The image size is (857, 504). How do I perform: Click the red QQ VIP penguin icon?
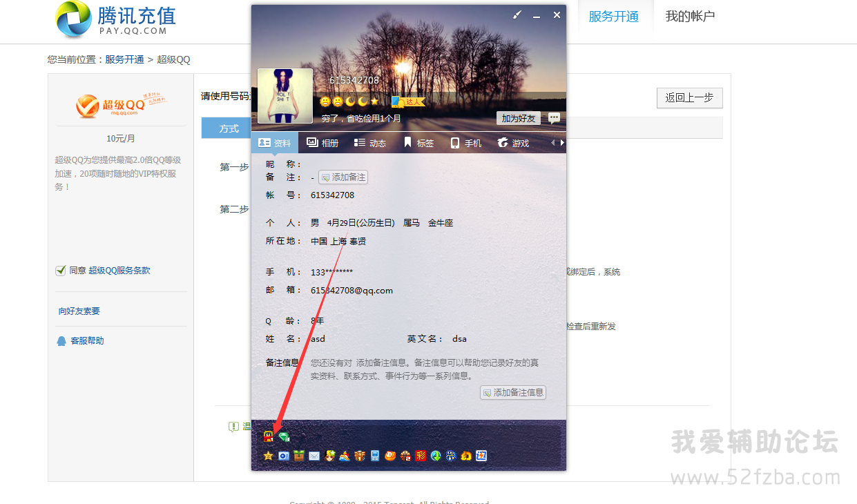tap(269, 436)
